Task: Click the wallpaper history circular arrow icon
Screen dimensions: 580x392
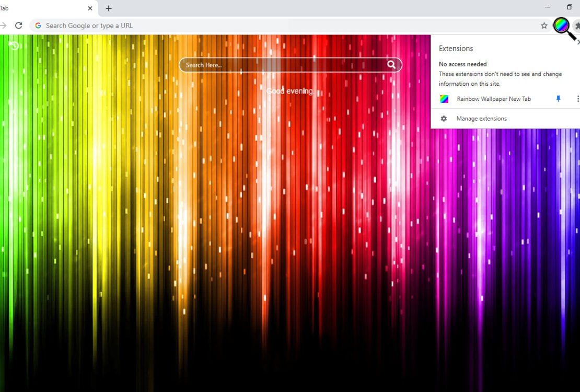Action: tap(13, 45)
